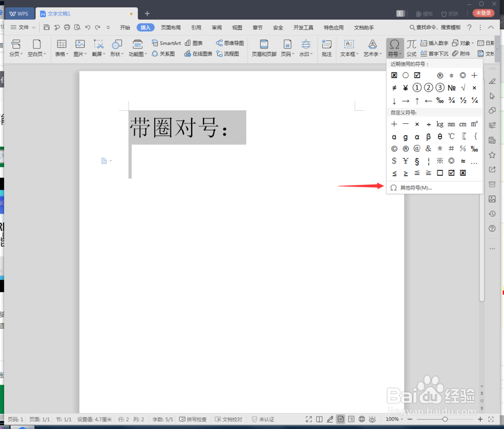Image resolution: width=504 pixels, height=429 pixels.
Task: Insert a blank page (空白页)
Action: click(37, 48)
